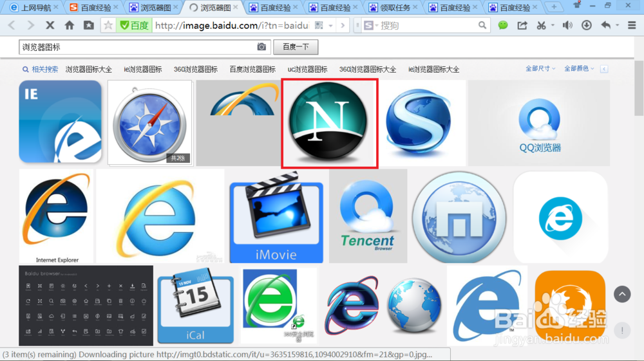Open the green WeChat chat icon
This screenshot has width=644, height=361.
coord(503,26)
